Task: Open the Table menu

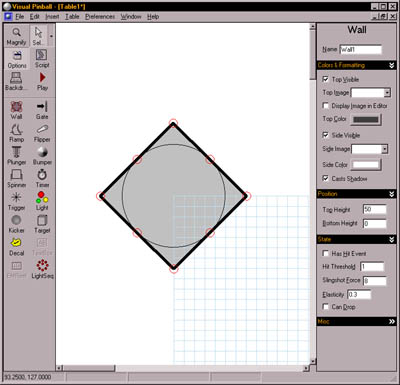Action: coord(72,17)
